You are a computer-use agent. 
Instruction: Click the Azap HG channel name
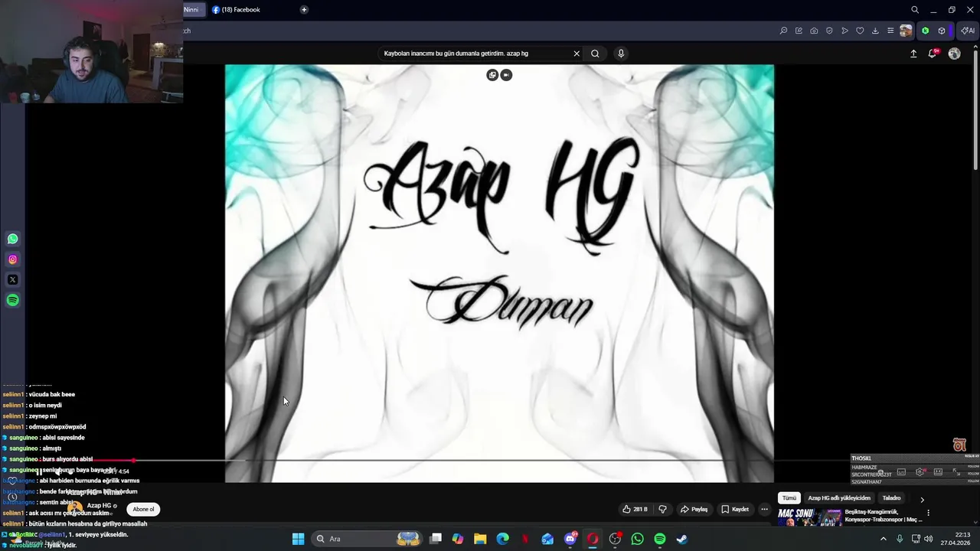click(x=100, y=506)
